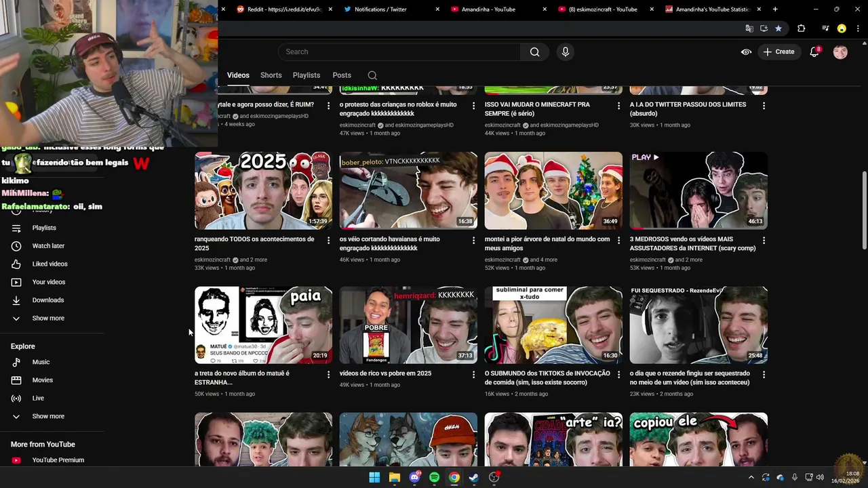Viewport: 868px width, 488px height.
Task: Switch to the Playlists channel tab
Action: point(307,75)
